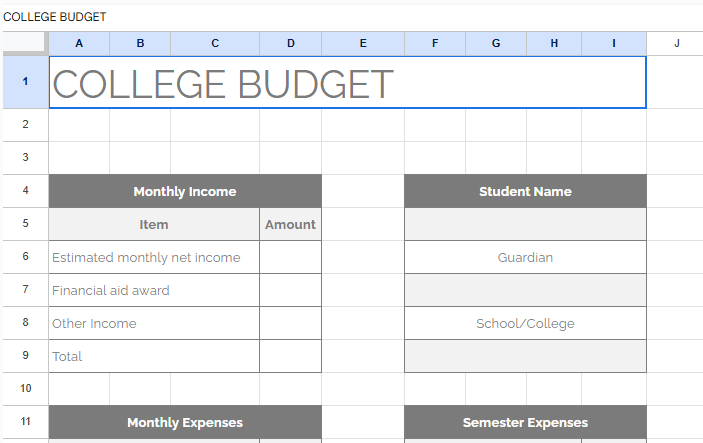
Task: Click the Semester Expenses header cell
Action: 525,422
